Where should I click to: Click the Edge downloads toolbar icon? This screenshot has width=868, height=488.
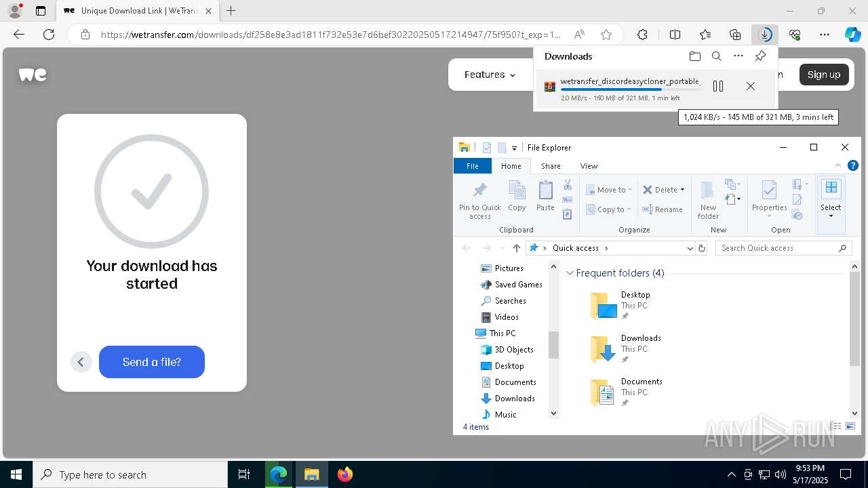click(765, 35)
